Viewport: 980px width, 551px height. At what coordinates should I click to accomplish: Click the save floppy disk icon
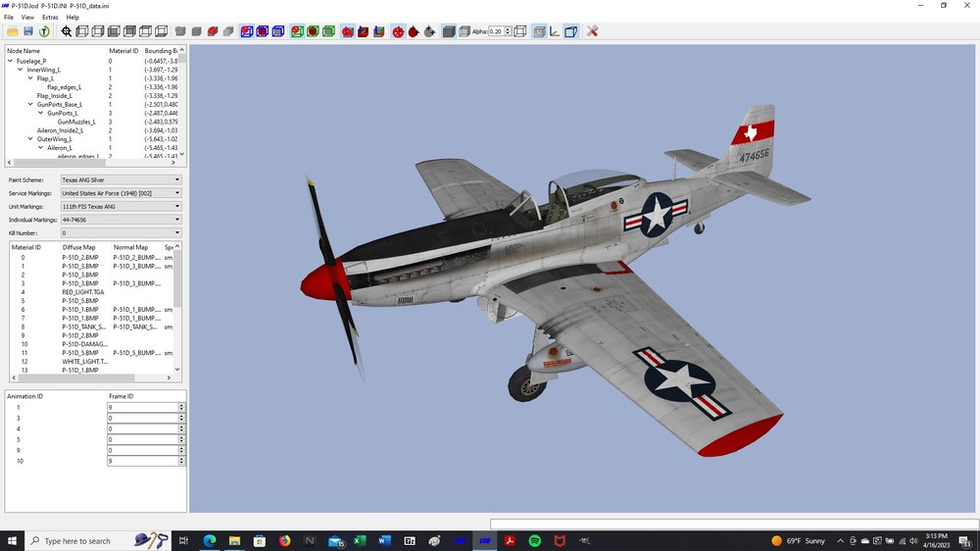pyautogui.click(x=28, y=31)
